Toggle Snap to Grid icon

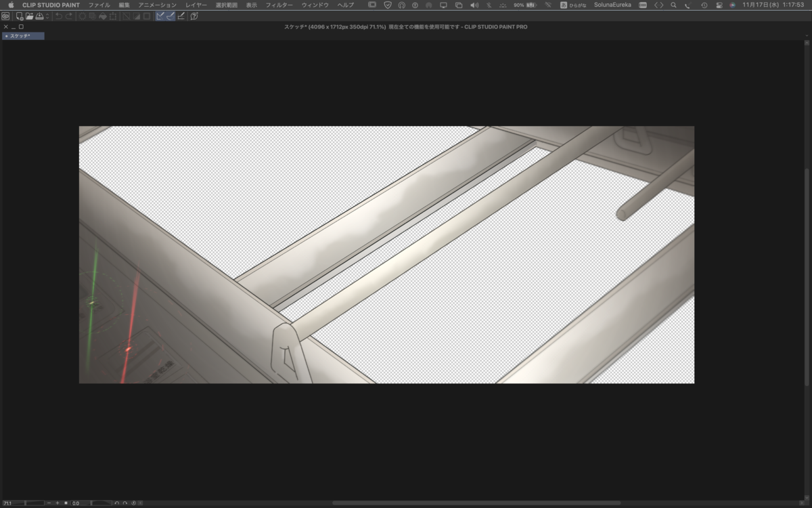click(181, 16)
